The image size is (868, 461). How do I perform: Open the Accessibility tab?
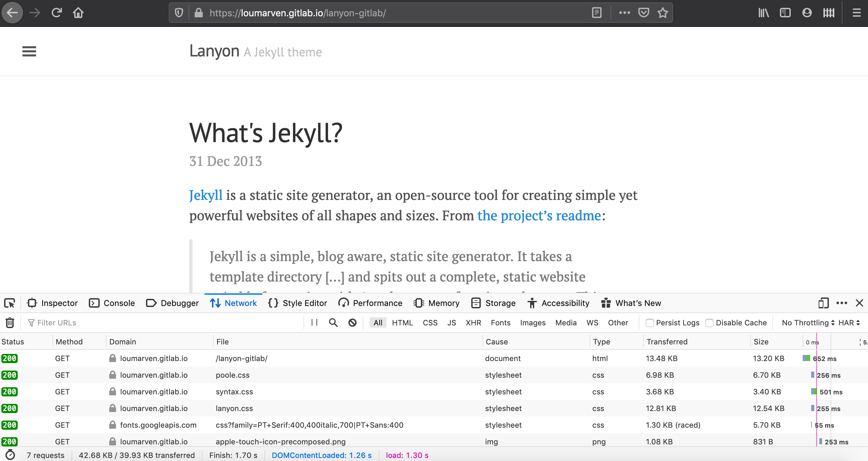pyautogui.click(x=558, y=303)
